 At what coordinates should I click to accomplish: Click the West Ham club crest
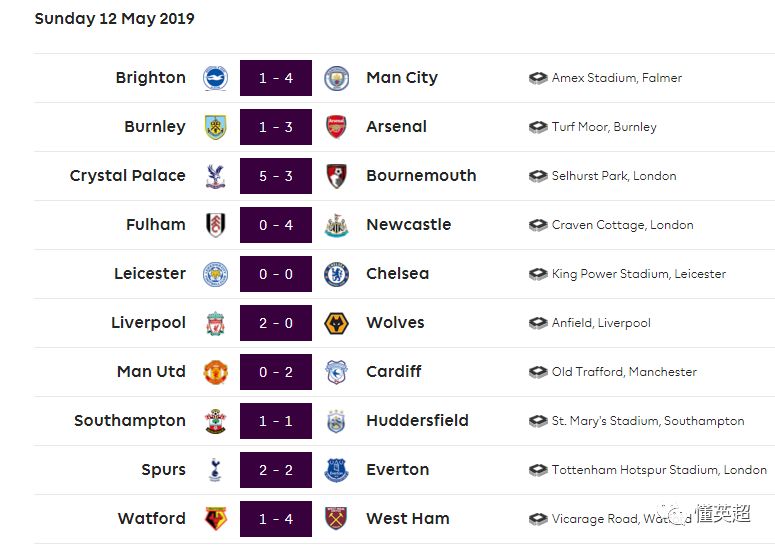pos(336,519)
